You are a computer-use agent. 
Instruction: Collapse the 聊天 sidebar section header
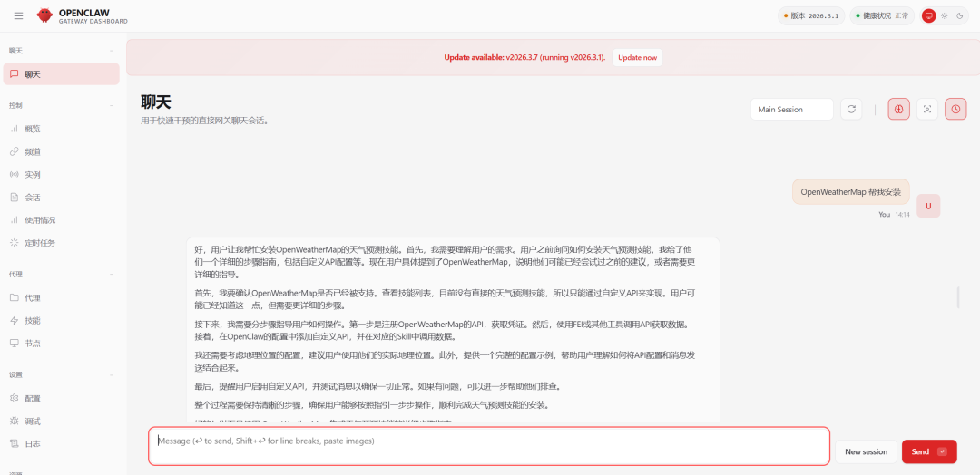[62, 50]
